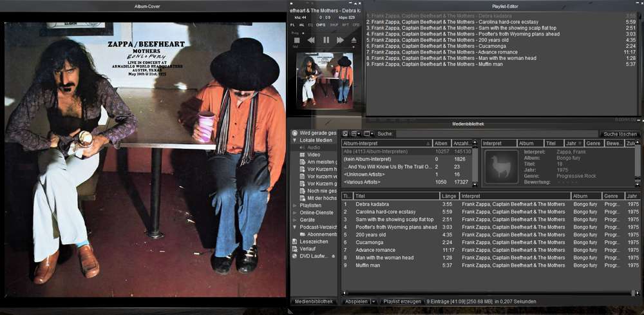Click the Verlauf history sidebar item

(x=307, y=249)
